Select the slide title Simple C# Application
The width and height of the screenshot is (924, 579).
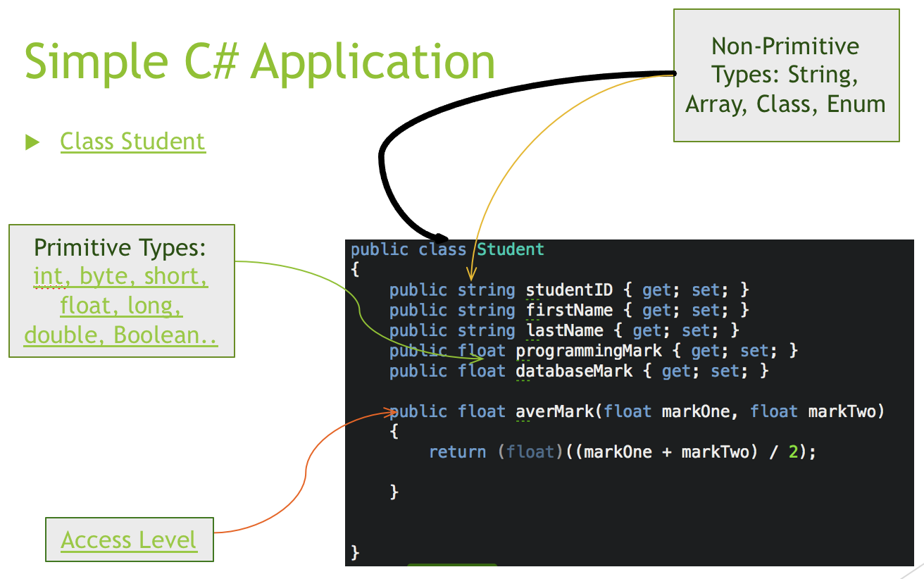[260, 61]
